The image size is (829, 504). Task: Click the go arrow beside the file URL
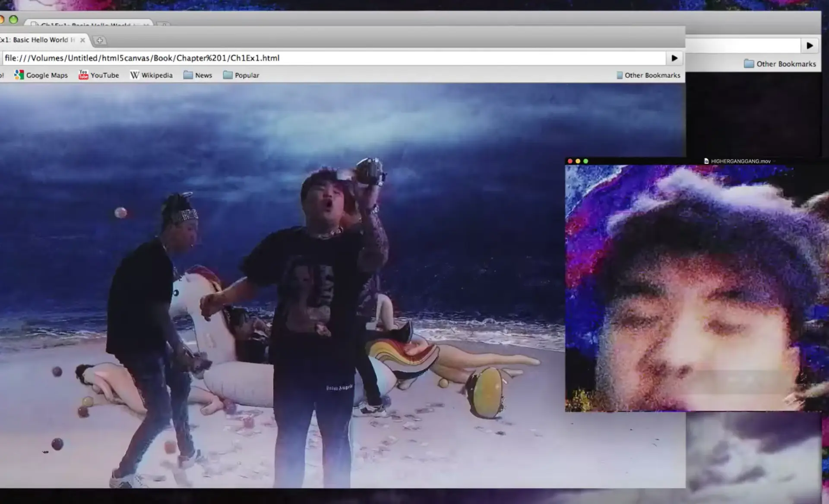674,58
